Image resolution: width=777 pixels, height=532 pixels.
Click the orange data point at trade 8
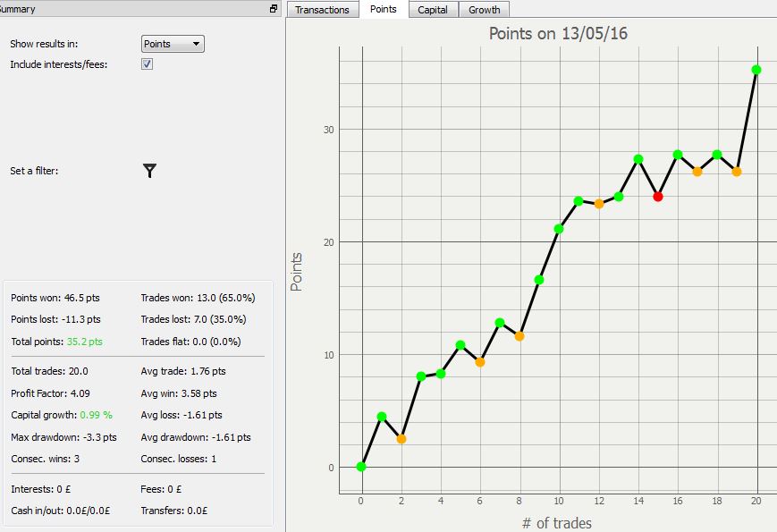pos(519,336)
